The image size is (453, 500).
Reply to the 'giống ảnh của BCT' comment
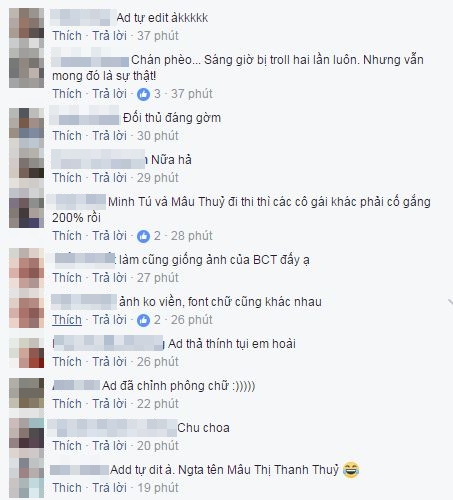click(109, 278)
